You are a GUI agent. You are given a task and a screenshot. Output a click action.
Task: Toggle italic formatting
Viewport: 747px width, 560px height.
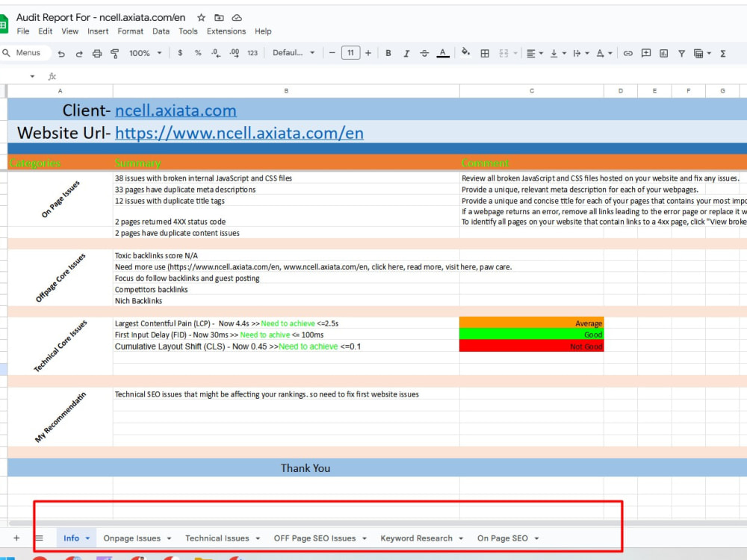point(406,53)
